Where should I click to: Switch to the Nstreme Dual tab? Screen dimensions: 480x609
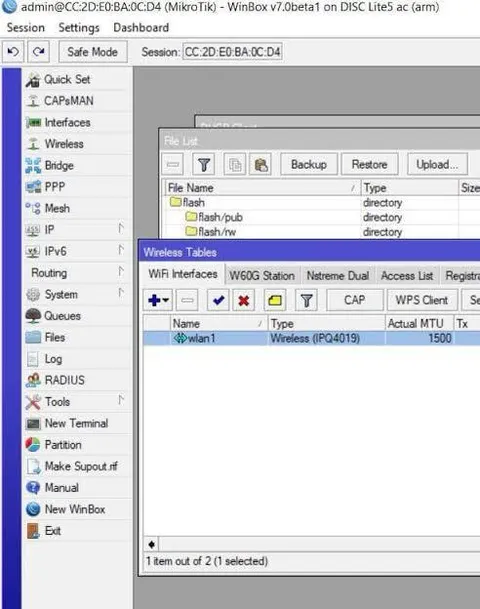click(337, 276)
